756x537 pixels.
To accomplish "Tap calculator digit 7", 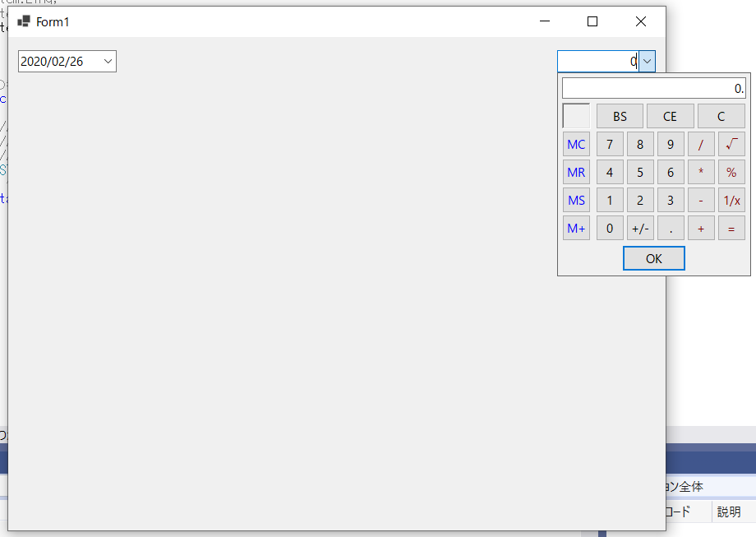I will click(x=610, y=144).
